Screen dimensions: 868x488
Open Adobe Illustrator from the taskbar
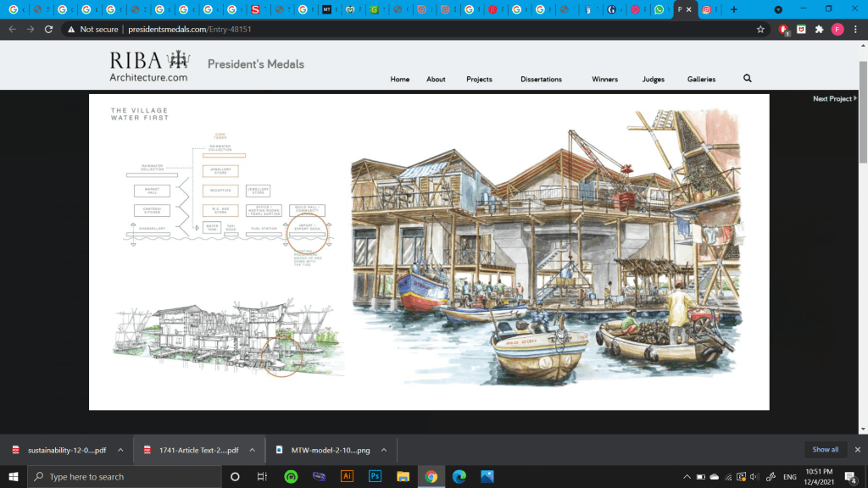(x=346, y=476)
